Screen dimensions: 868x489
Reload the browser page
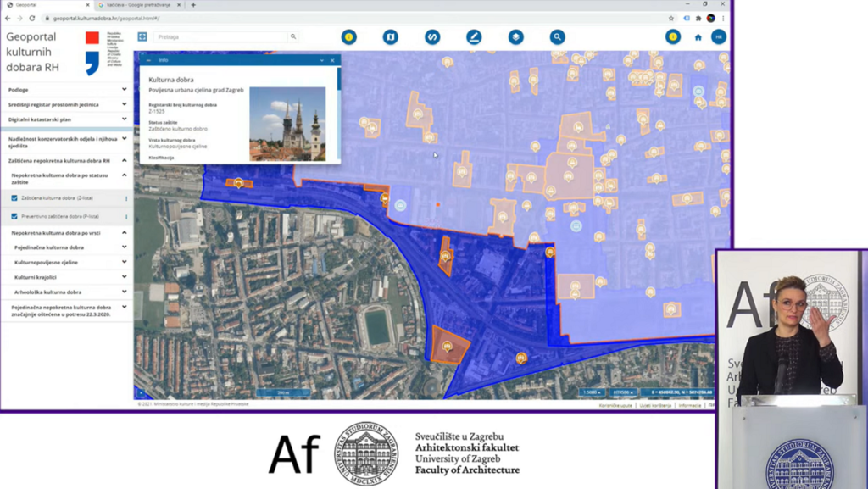tap(32, 19)
